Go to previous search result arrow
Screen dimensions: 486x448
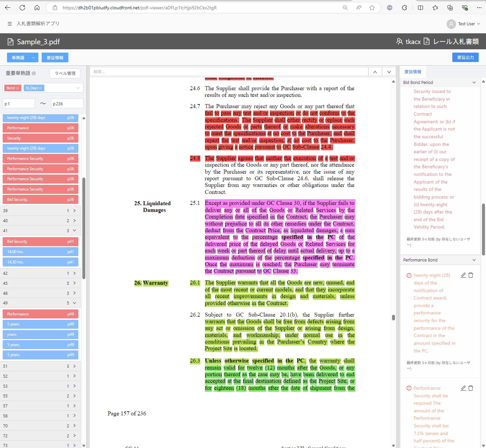[375, 72]
